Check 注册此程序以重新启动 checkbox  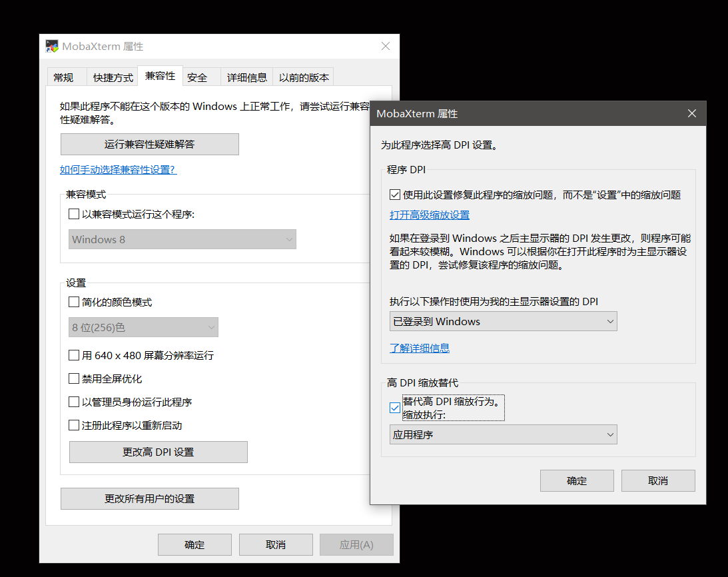(x=74, y=425)
